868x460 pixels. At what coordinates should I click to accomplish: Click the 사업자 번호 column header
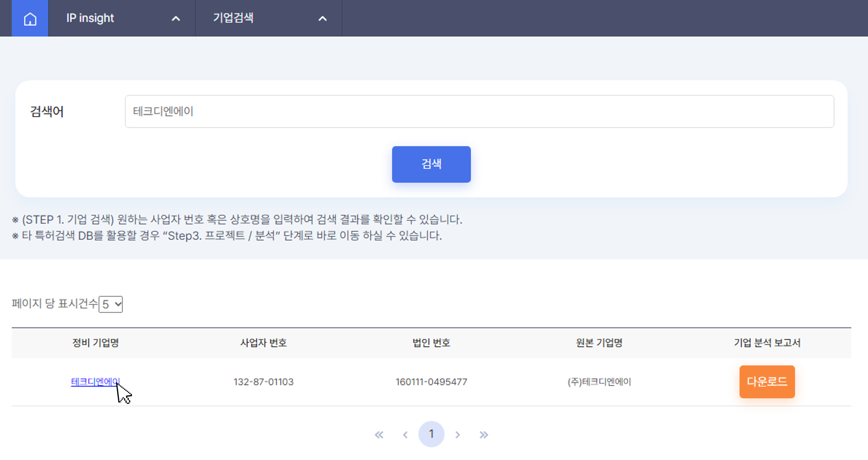[x=264, y=343]
